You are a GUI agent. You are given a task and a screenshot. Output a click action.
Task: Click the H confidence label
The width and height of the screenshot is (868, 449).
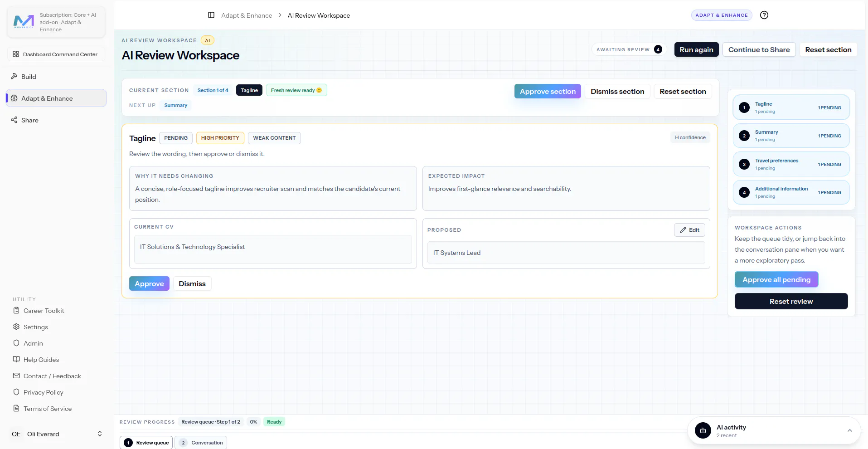(x=690, y=137)
